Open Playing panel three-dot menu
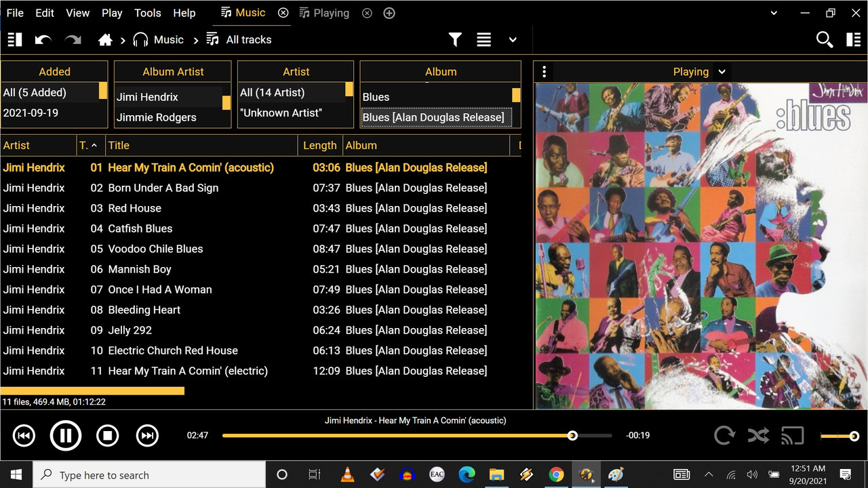This screenshot has height=488, width=868. point(544,72)
